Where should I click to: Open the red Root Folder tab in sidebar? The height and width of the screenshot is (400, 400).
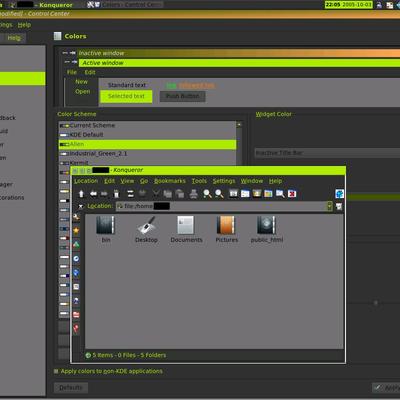pos(76,315)
